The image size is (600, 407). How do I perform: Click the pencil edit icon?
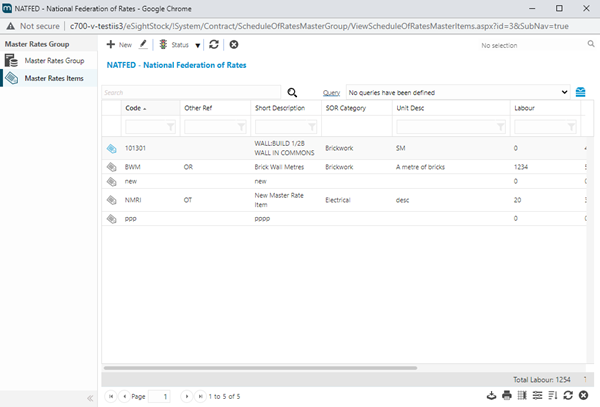pos(143,45)
